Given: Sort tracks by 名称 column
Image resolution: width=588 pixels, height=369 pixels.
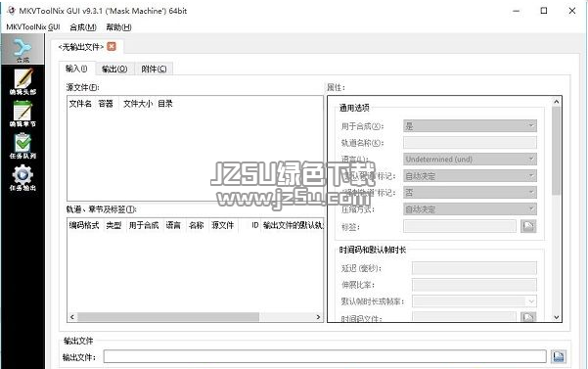Looking at the screenshot, I should pyautogui.click(x=197, y=225).
